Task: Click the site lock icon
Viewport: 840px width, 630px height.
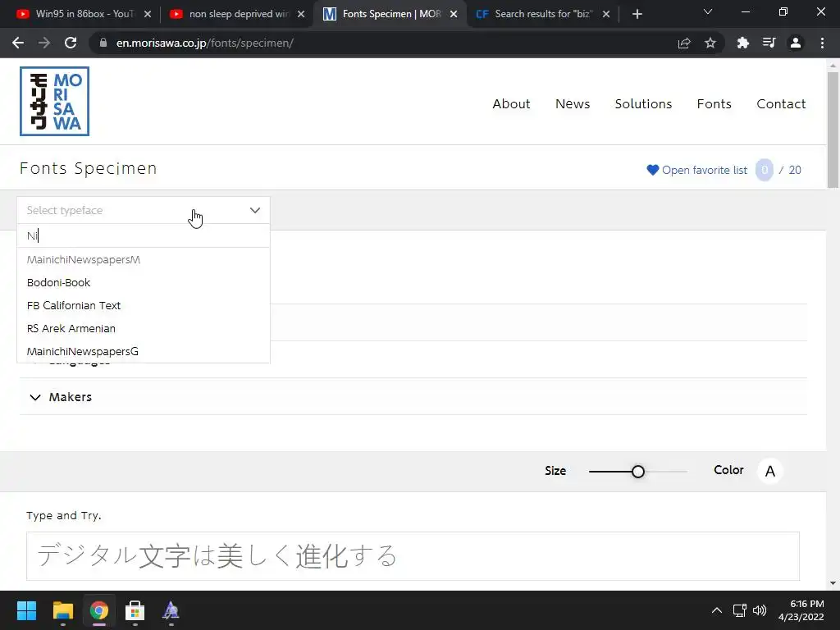Action: click(103, 43)
